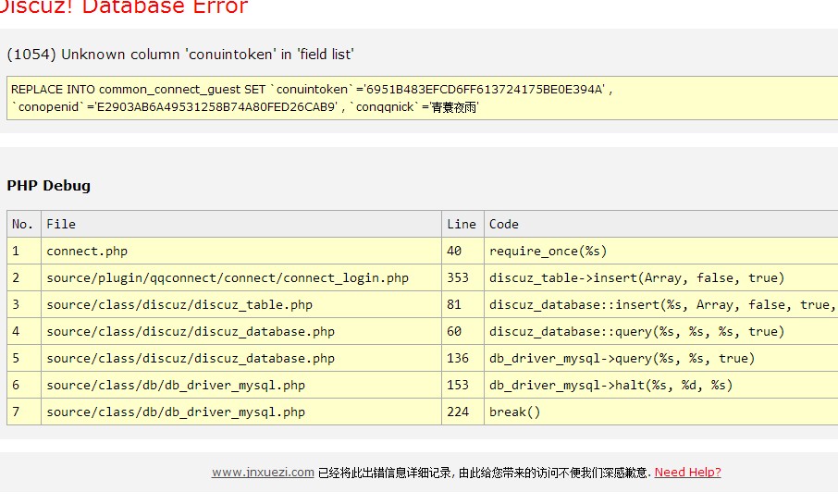Screen dimensions: 838x504
Task: Click the 'discuz_database::query' code cell
Action: (x=661, y=331)
